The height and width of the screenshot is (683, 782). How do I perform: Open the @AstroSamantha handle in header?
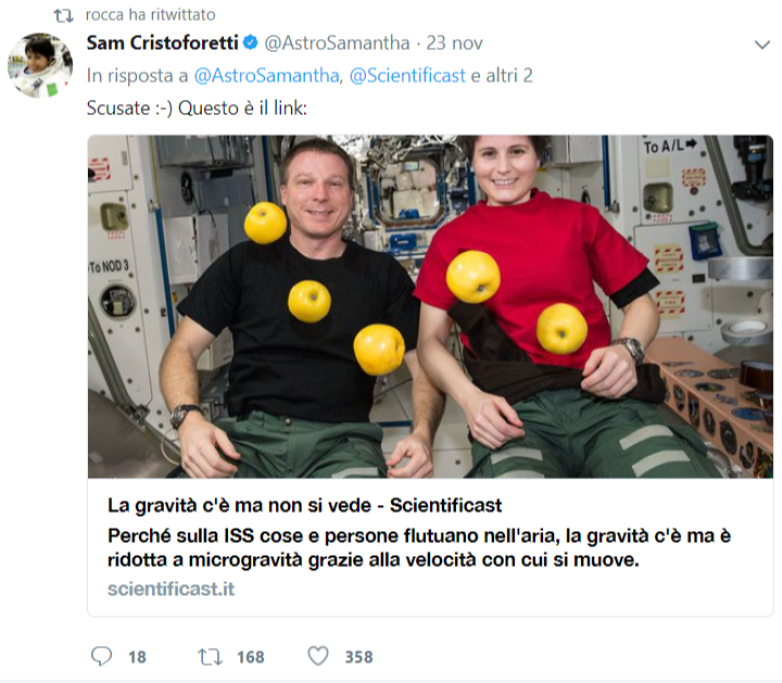(x=337, y=43)
